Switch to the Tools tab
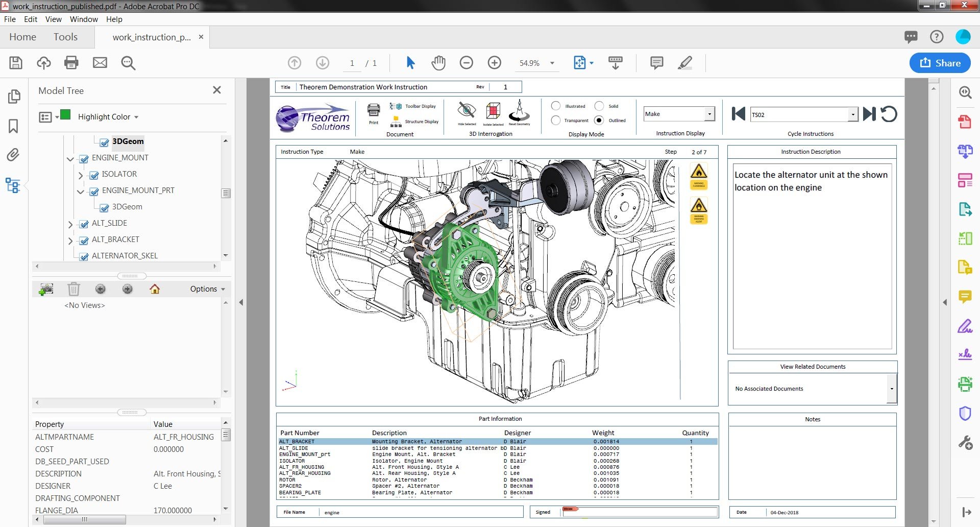The width and height of the screenshot is (980, 527). click(x=66, y=37)
